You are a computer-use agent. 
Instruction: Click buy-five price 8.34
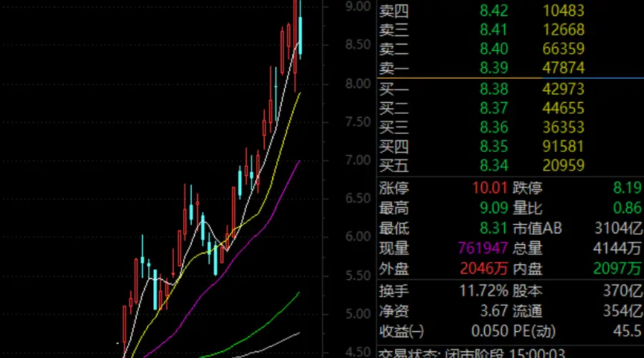(494, 165)
